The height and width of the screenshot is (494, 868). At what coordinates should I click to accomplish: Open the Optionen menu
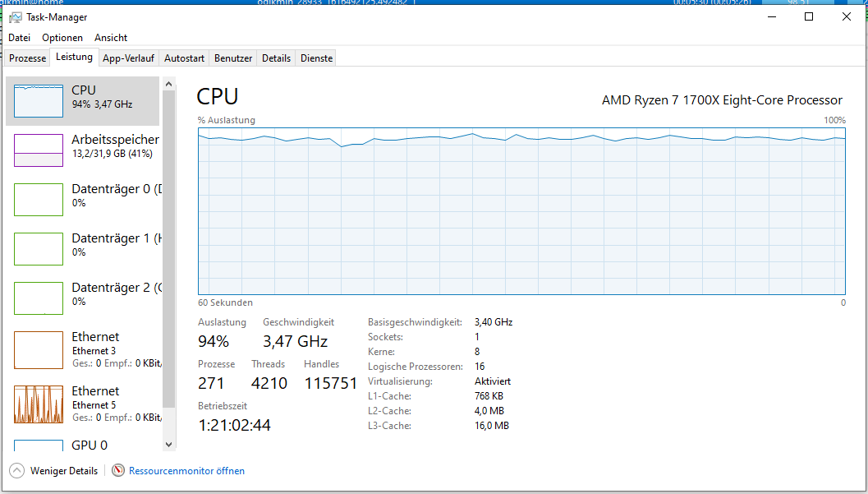pos(62,38)
